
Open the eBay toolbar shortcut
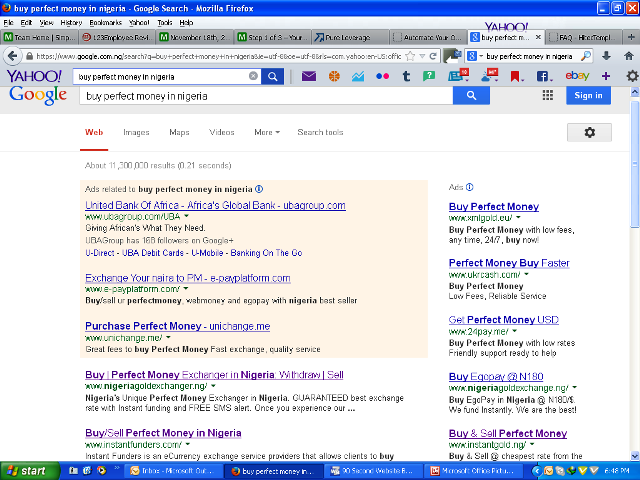click(x=577, y=76)
